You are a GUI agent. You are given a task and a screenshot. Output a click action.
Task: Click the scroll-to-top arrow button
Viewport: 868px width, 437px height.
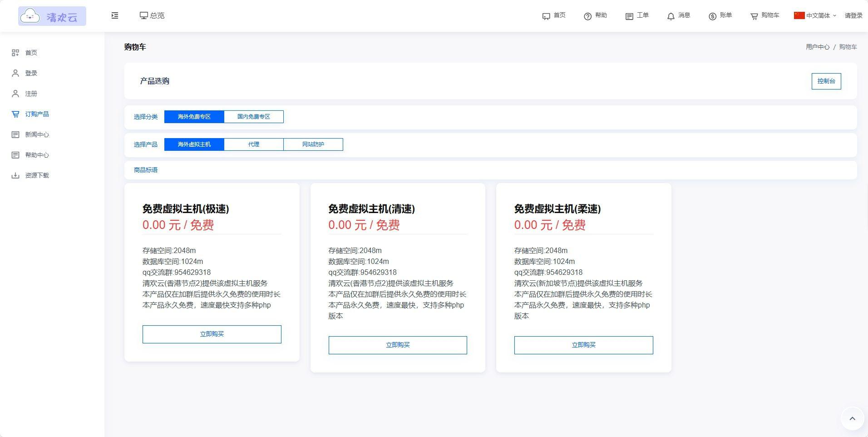(x=852, y=418)
